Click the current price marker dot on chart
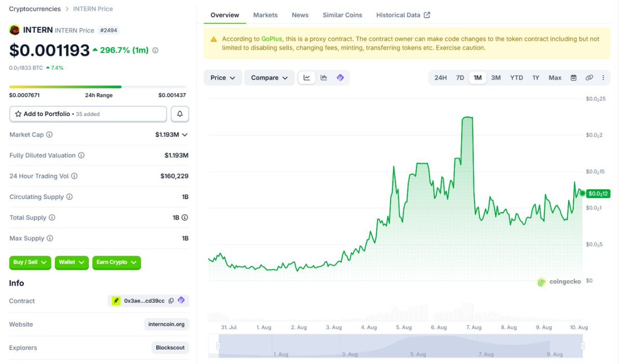 [x=583, y=193]
